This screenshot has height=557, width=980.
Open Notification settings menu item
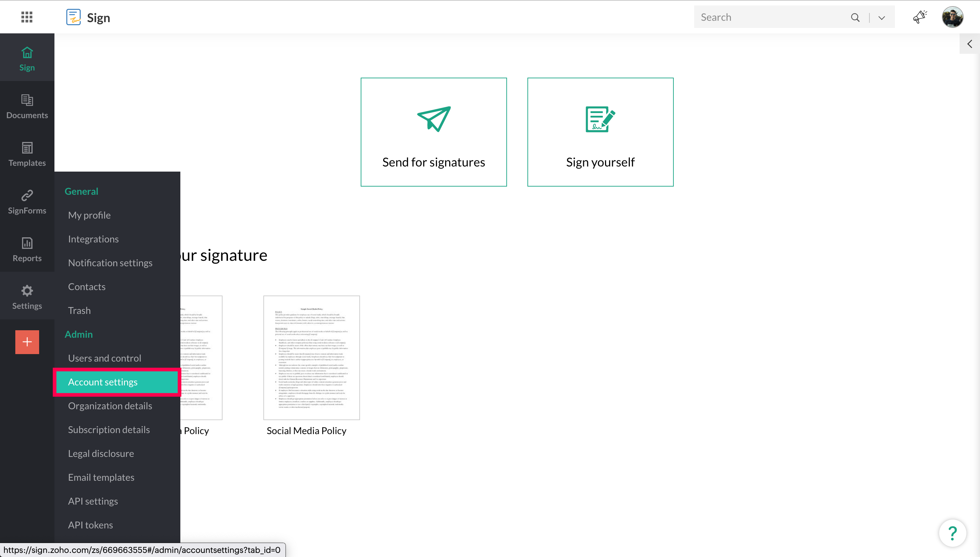(110, 263)
